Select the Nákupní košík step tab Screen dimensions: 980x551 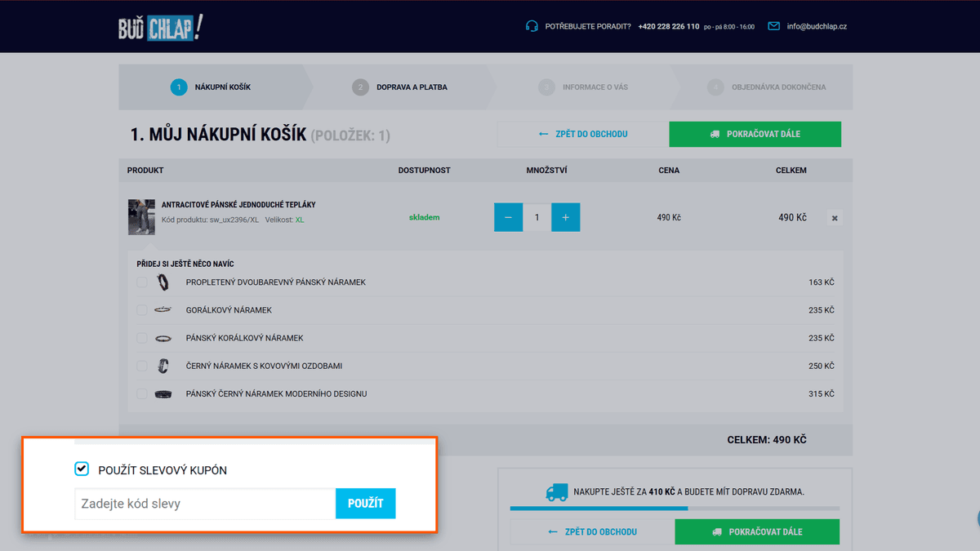[x=214, y=87]
